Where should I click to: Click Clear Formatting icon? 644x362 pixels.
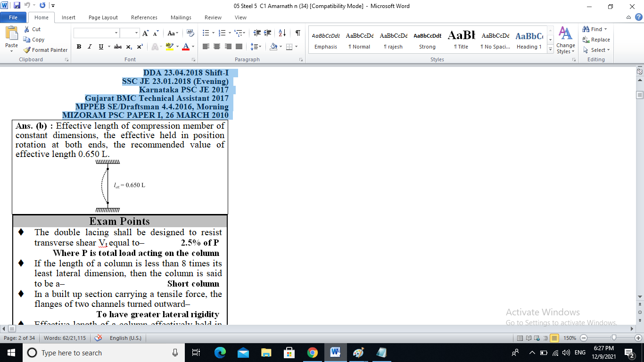pos(190,33)
